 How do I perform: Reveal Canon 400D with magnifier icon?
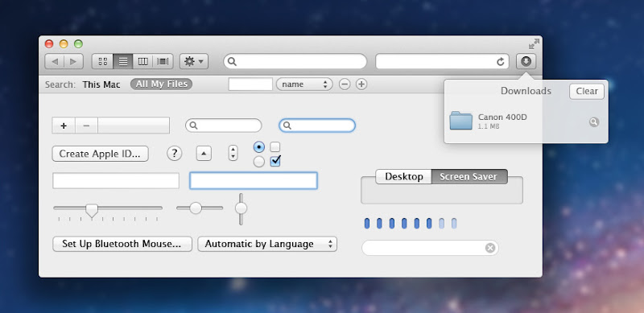pyautogui.click(x=594, y=121)
